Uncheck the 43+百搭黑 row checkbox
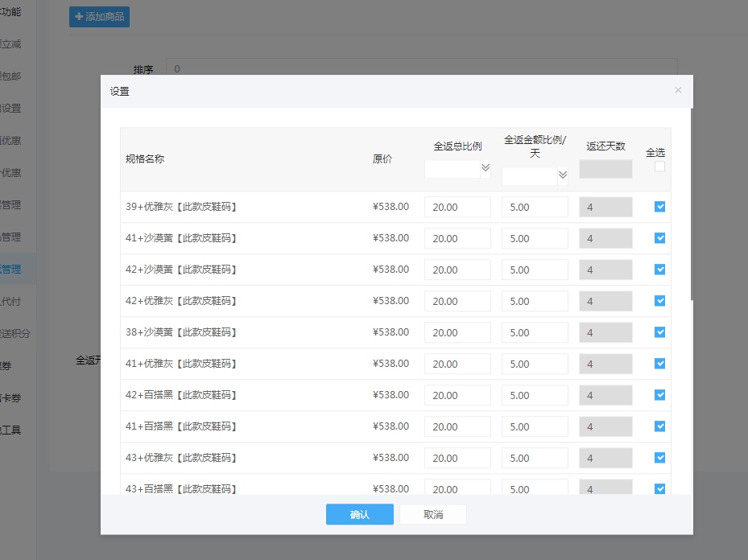This screenshot has height=560, width=748. tap(659, 488)
